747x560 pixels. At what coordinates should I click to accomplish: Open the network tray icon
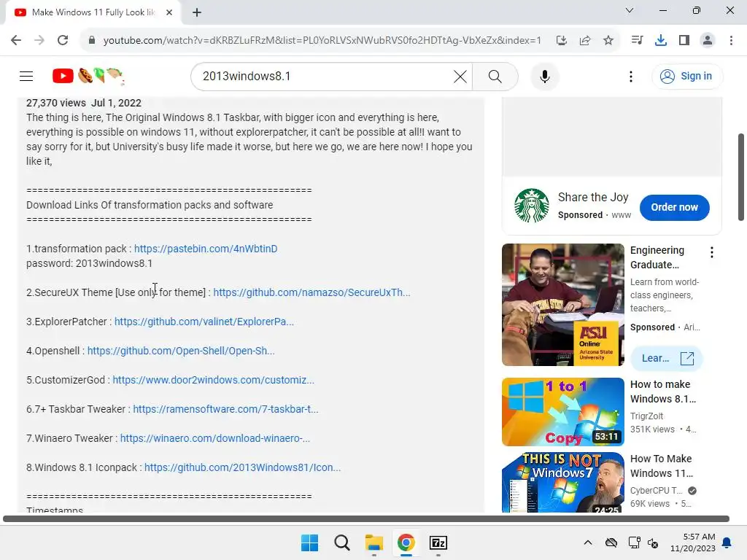click(x=634, y=542)
